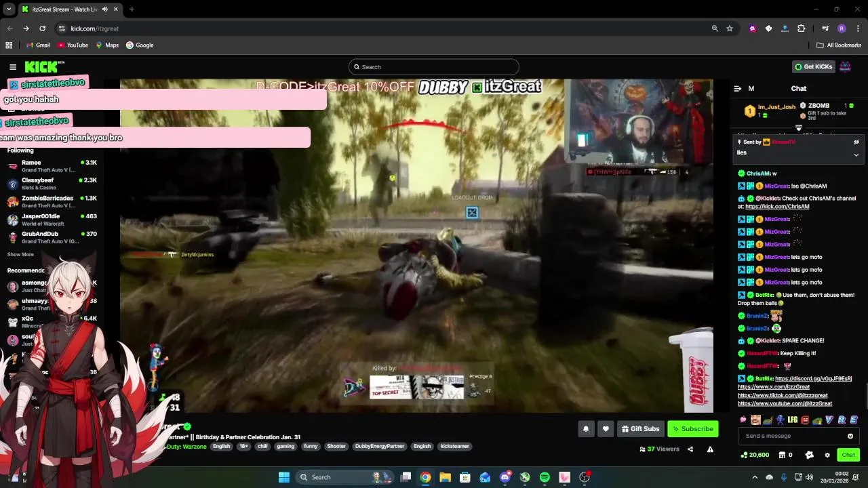Open the tiktok.com/@itzzzgreat link

click(x=783, y=395)
